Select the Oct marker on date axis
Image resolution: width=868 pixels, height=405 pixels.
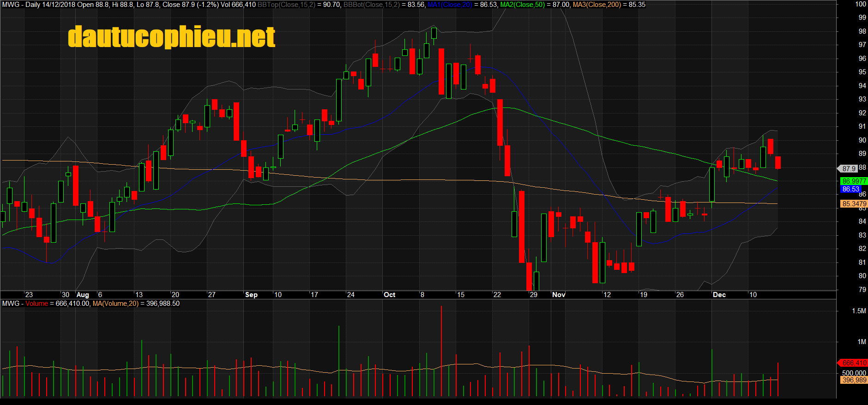[389, 295]
